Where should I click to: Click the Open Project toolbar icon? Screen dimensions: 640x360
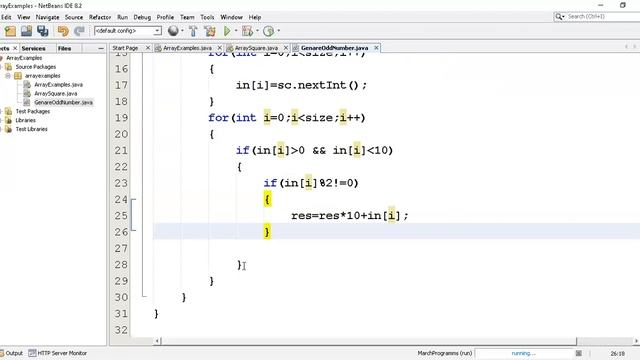point(27,31)
